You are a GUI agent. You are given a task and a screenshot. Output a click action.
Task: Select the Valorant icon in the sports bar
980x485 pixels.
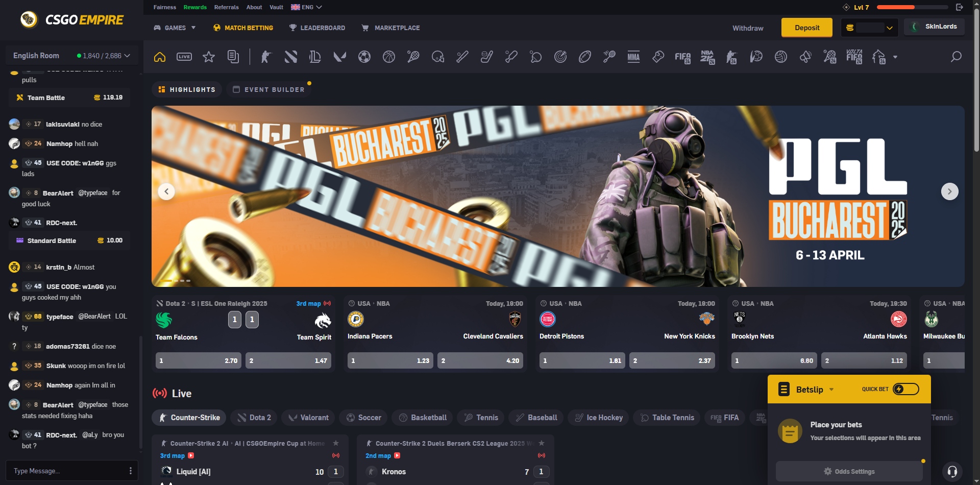tap(339, 57)
